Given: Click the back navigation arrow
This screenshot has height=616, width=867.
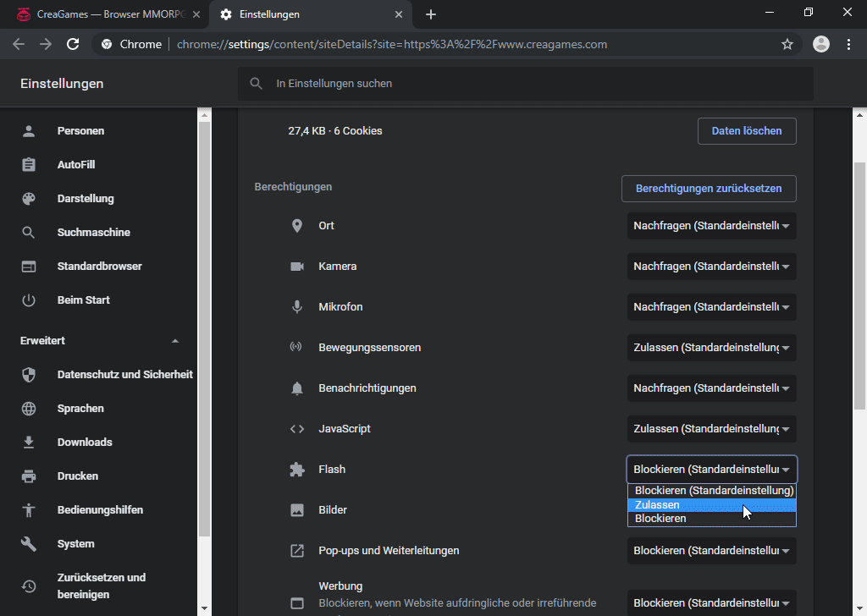Looking at the screenshot, I should point(19,44).
